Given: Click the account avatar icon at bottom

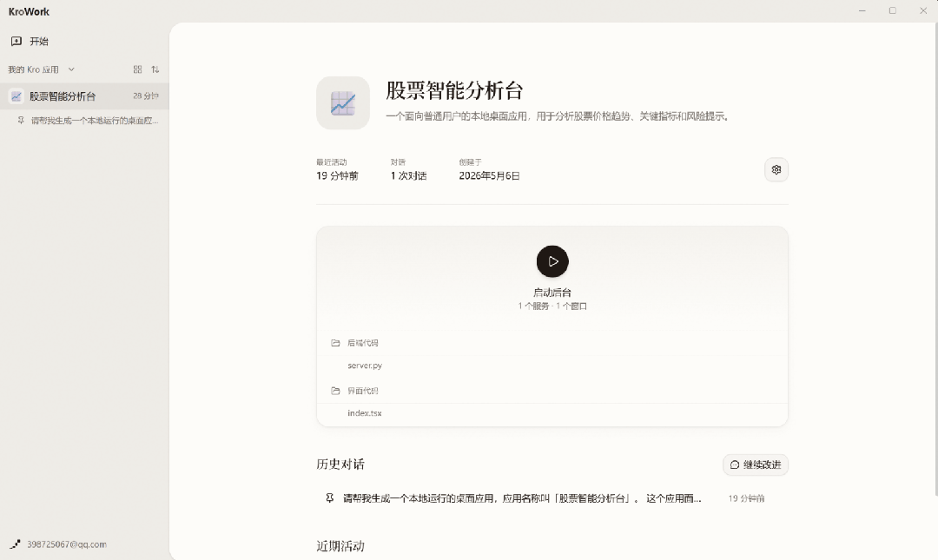Looking at the screenshot, I should (15, 544).
